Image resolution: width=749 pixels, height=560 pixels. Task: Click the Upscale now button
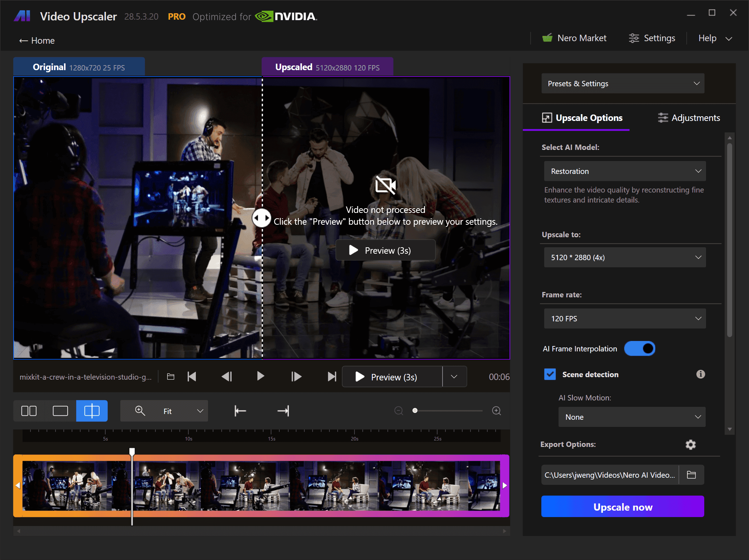(623, 507)
